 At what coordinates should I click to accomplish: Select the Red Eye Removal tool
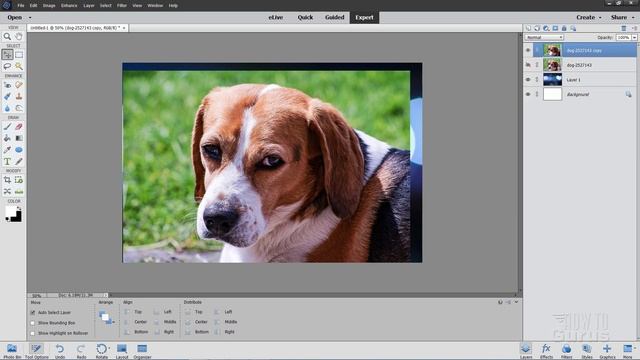7,85
